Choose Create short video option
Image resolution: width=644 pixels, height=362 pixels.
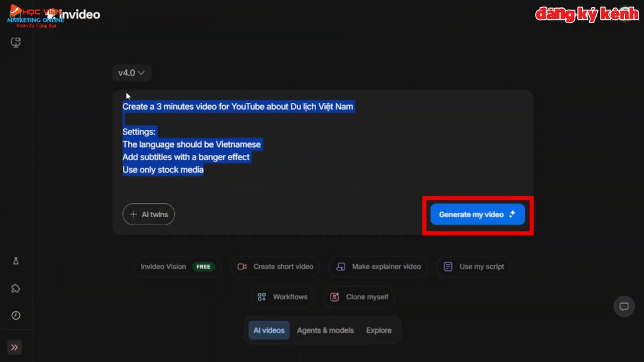click(x=275, y=267)
